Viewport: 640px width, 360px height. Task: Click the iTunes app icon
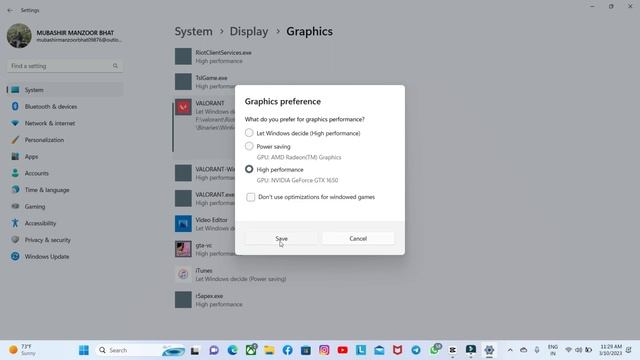coord(183,274)
